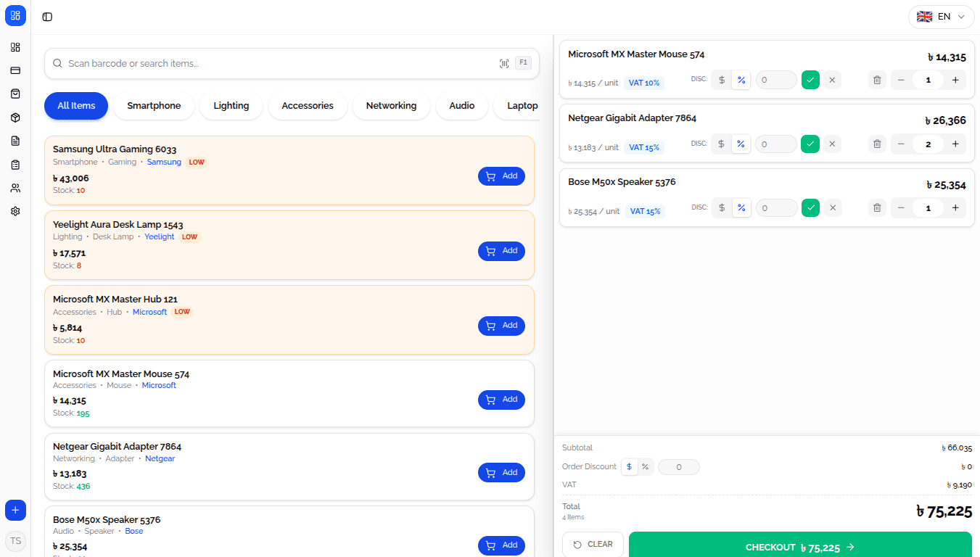The width and height of the screenshot is (980, 557).
Task: Click the app logo icon in the sidebar
Action: click(15, 15)
